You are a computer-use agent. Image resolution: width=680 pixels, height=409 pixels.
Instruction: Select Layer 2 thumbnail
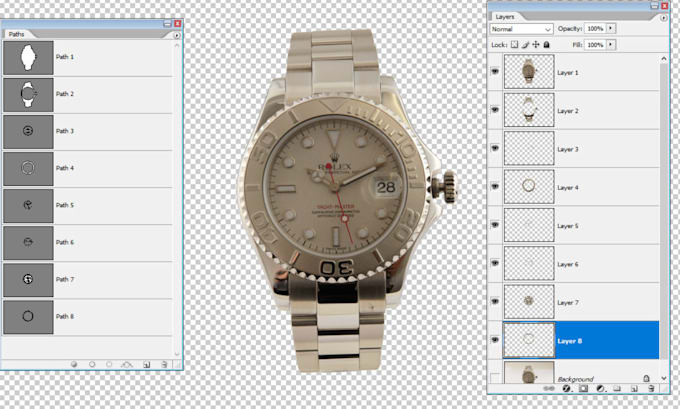pyautogui.click(x=529, y=110)
